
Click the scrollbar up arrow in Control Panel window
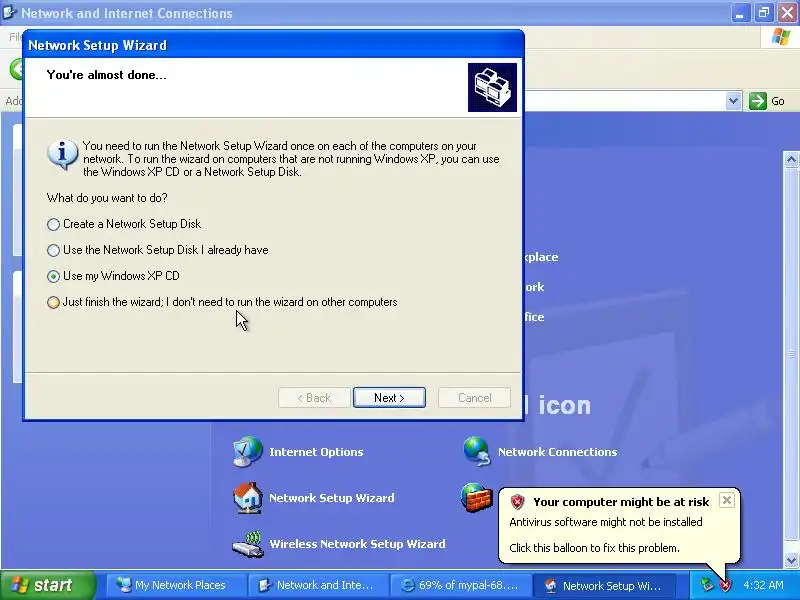coord(791,160)
